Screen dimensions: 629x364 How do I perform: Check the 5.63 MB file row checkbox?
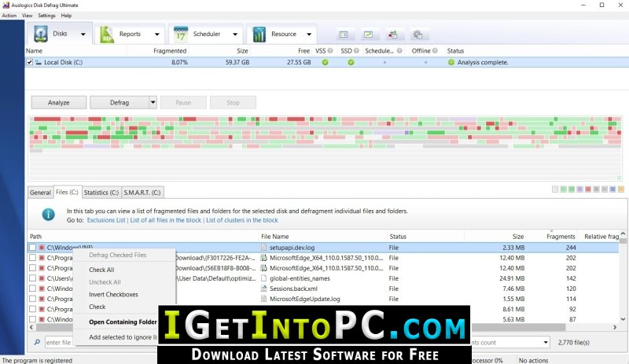tap(32, 319)
